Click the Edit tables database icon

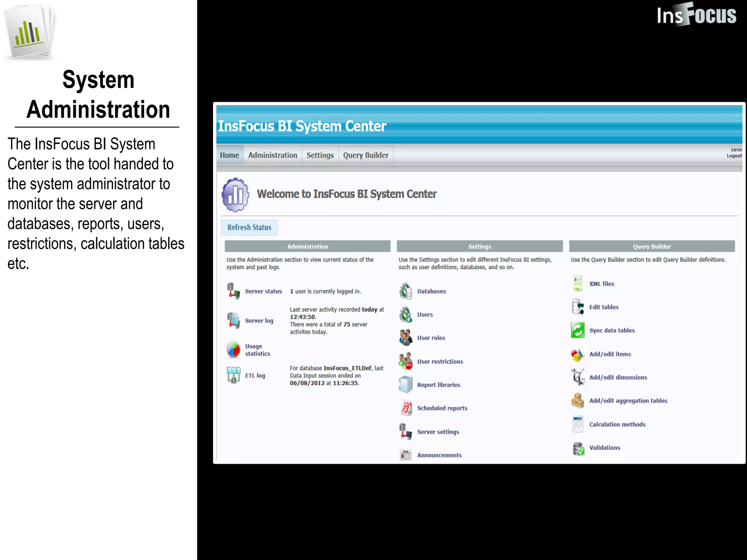578,307
